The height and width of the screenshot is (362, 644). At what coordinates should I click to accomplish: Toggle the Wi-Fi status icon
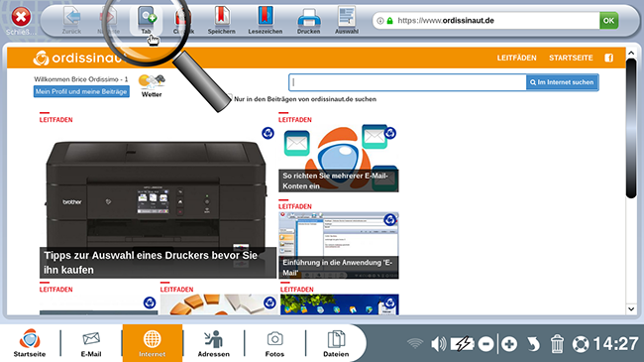tap(415, 343)
